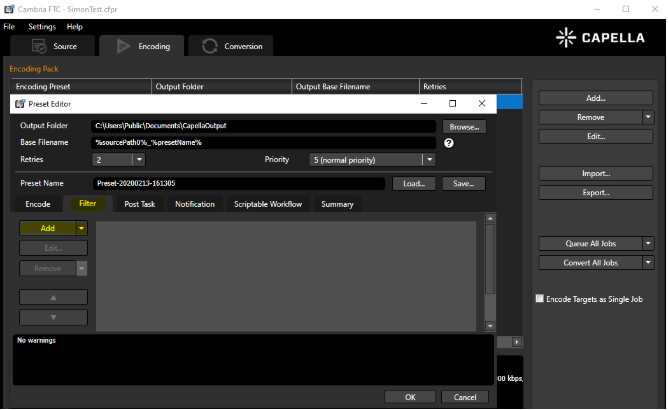Image resolution: width=668 pixels, height=410 pixels.
Task: Click the Cambria FTC app icon in title bar
Action: [x=9, y=9]
